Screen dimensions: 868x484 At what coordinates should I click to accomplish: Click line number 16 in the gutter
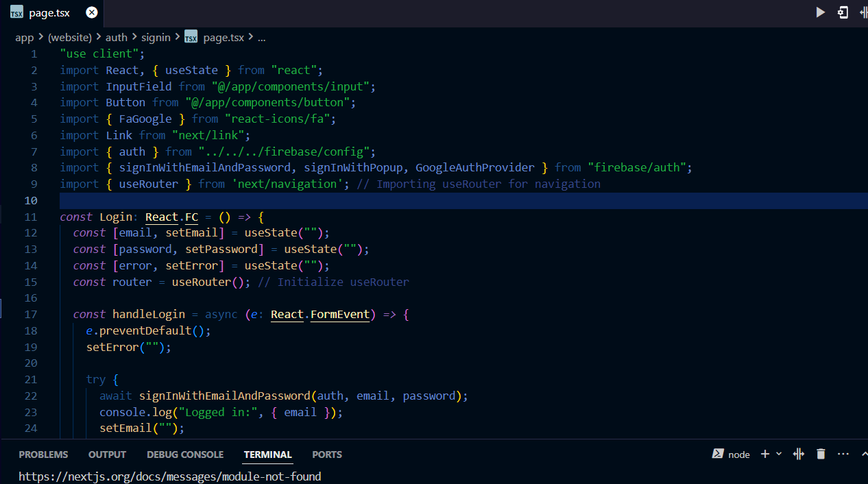[31, 298]
